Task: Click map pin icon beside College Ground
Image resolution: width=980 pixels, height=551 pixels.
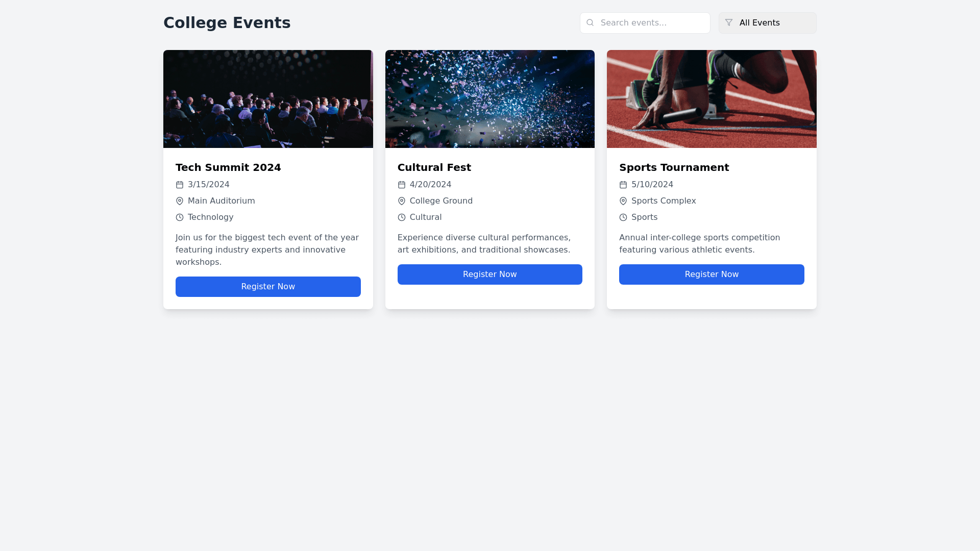Action: (x=402, y=201)
